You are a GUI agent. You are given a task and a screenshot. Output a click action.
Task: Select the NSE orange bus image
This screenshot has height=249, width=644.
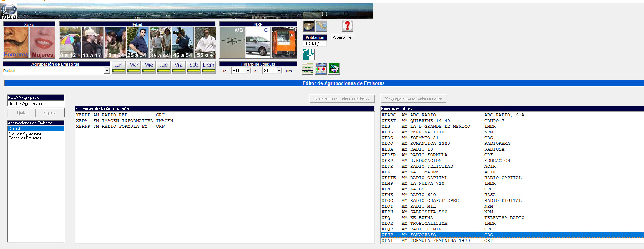click(284, 42)
